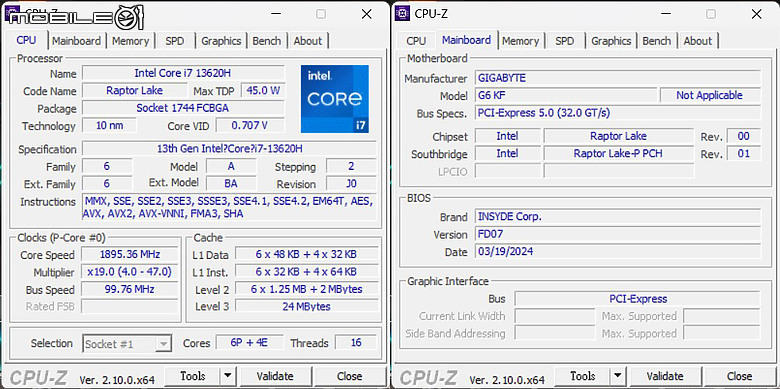Expand the Socket #1 selection combo box
Screen dimensions: 780x389
[x=127, y=344]
